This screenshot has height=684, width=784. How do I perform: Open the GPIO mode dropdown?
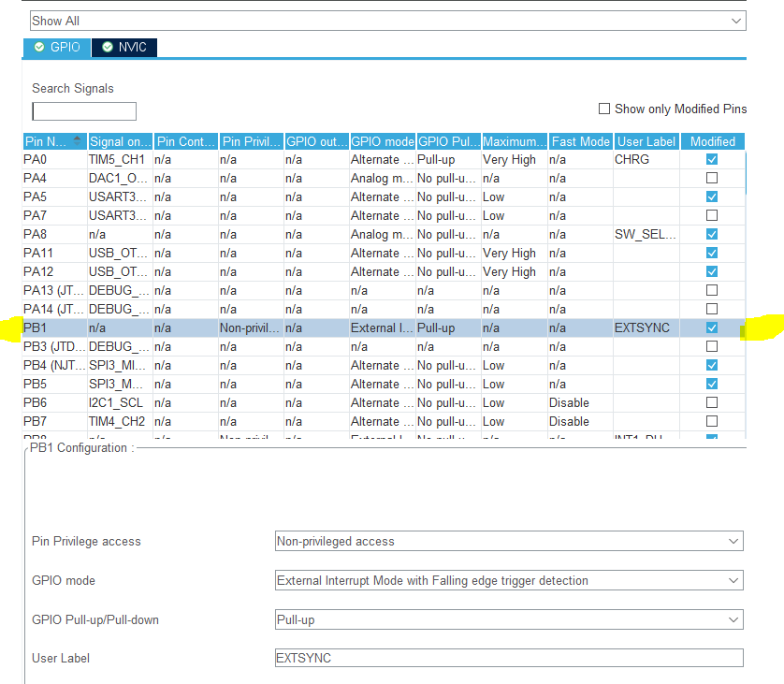509,580
